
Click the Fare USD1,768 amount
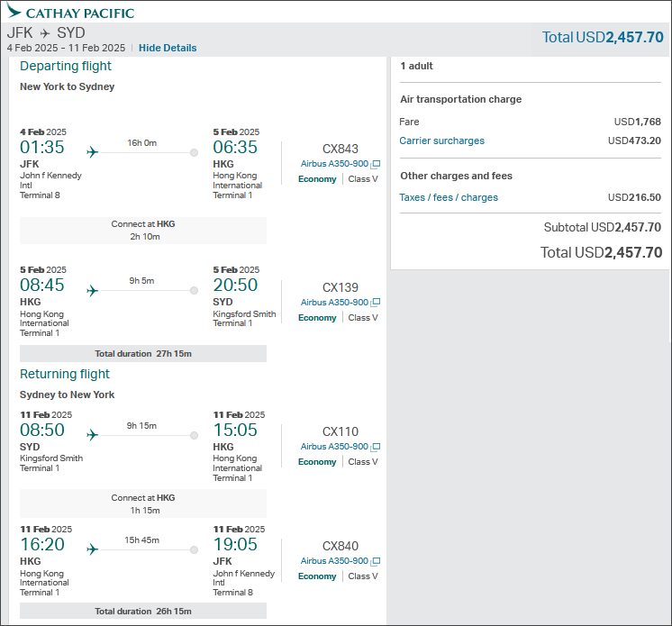[x=637, y=122]
